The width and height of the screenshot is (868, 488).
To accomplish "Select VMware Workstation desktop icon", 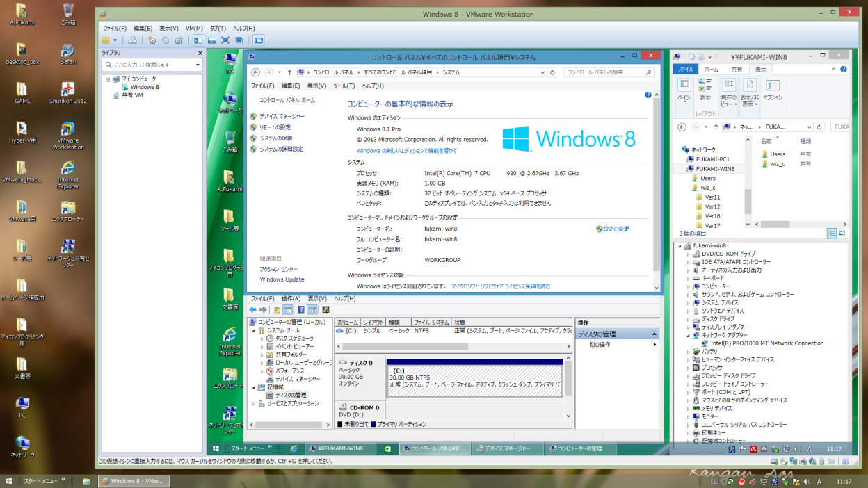I will tap(68, 136).
